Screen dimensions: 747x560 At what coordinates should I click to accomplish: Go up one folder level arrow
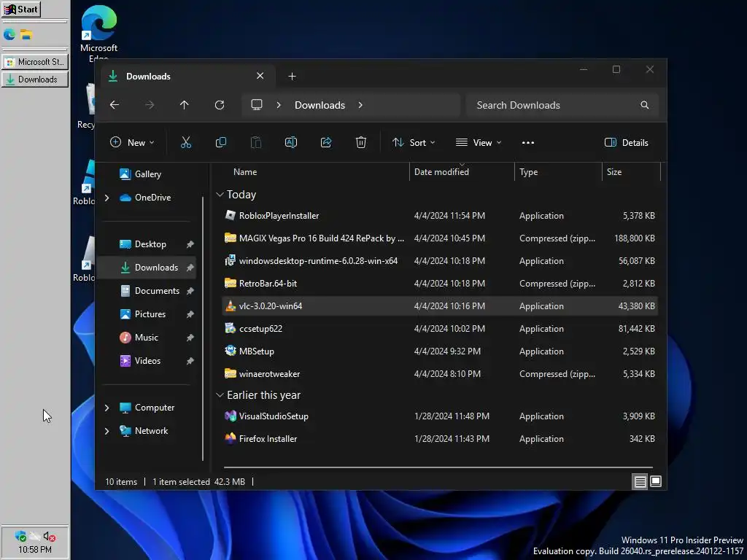coord(185,105)
